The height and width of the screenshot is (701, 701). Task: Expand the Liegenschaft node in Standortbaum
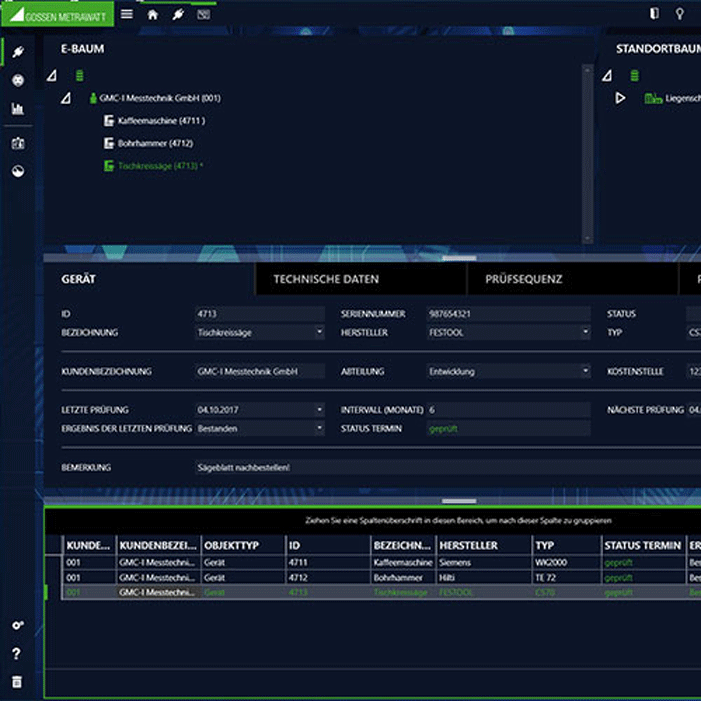click(620, 98)
